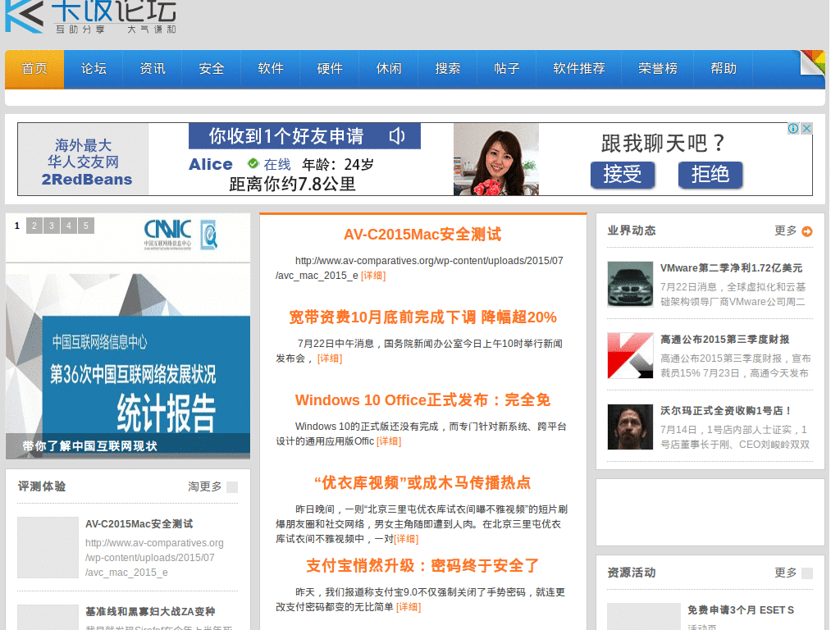840x630 pixels.
Task: Click the thumbnail beside 评测体验 AV-C2015Mac item
Action: coord(48,547)
